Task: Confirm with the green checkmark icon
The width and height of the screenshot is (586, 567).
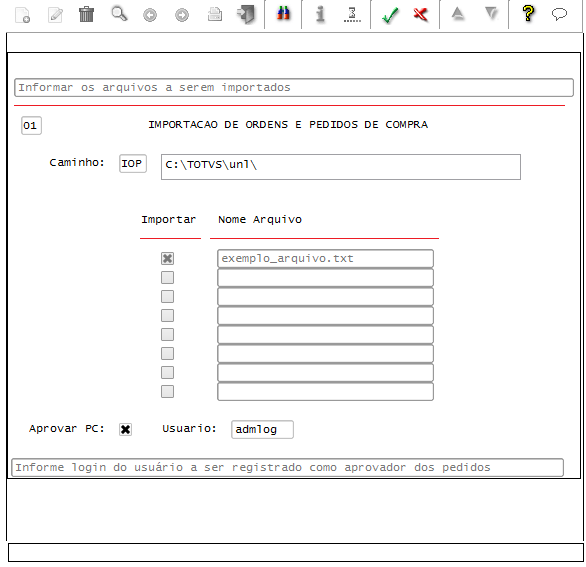Action: click(x=390, y=15)
